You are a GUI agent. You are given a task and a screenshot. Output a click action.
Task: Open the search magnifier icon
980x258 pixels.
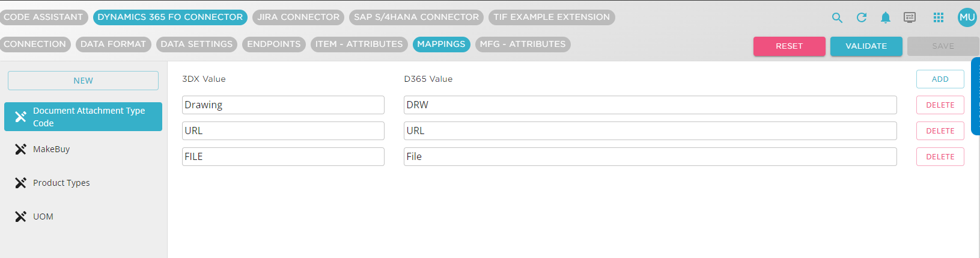[x=837, y=17]
